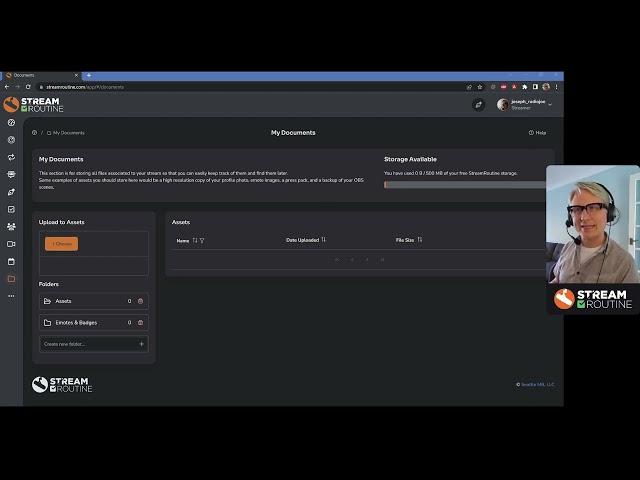The height and width of the screenshot is (480, 640).
Task: Click the plus icon to create folder
Action: point(141,344)
